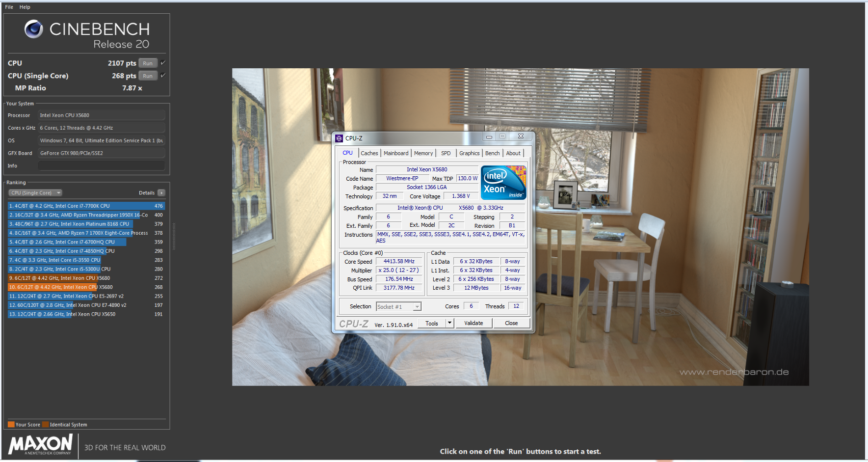
Task: Click the Threads value 12 in CPU-Z
Action: pyautogui.click(x=516, y=306)
